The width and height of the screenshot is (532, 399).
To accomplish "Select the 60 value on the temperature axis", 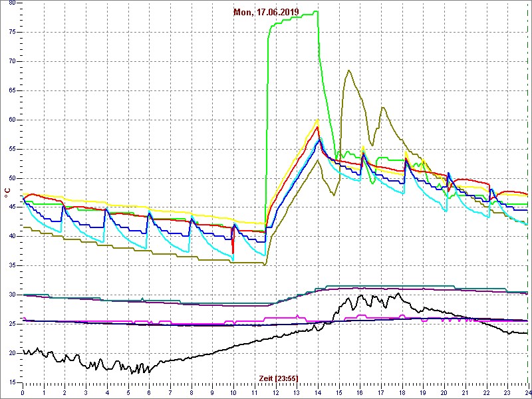I will coord(11,120).
